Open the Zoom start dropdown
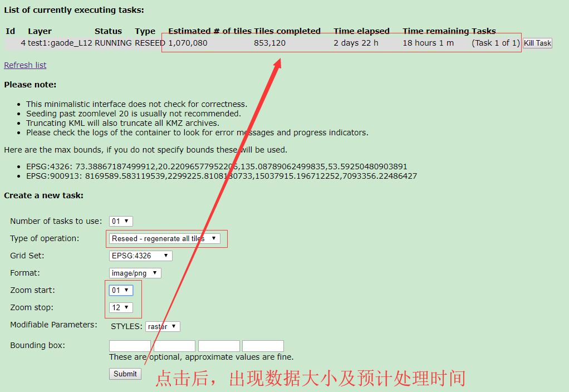 click(121, 290)
